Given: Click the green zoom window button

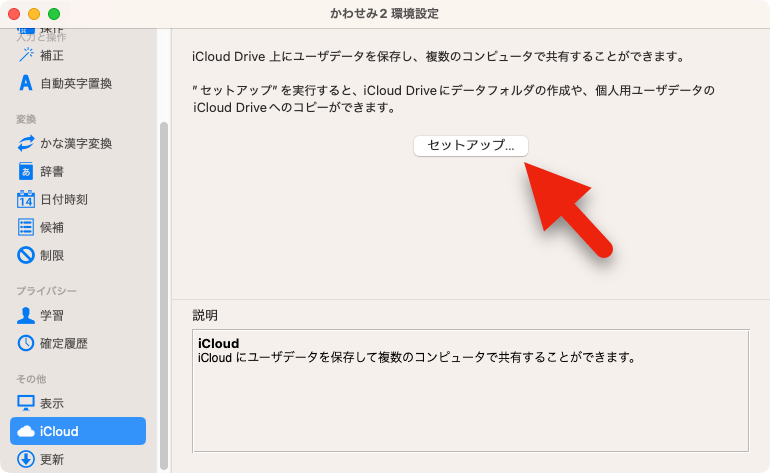Looking at the screenshot, I should coord(54,14).
